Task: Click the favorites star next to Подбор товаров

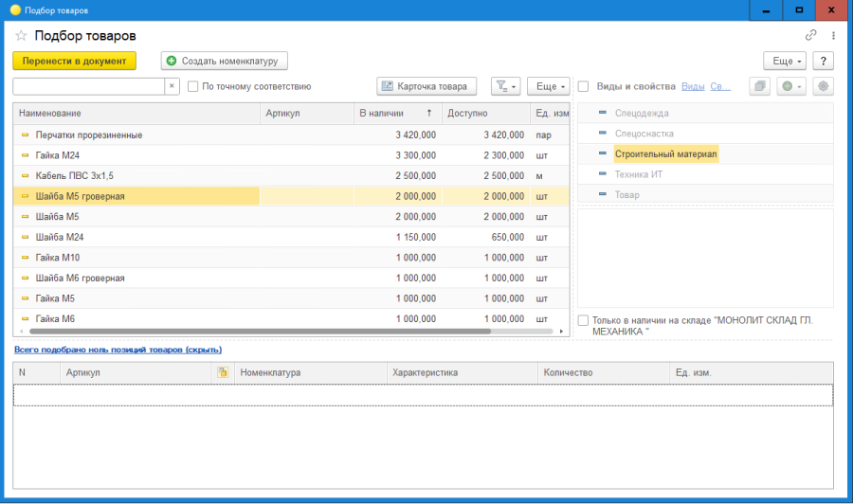Action: (21, 35)
